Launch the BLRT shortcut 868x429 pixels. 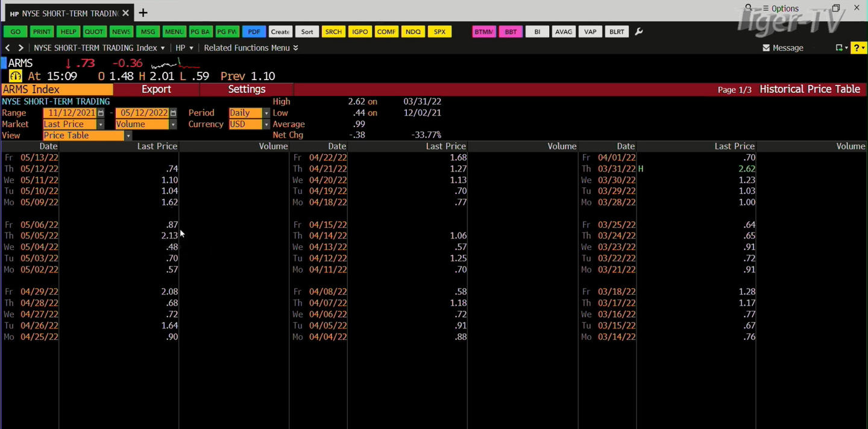pyautogui.click(x=617, y=31)
